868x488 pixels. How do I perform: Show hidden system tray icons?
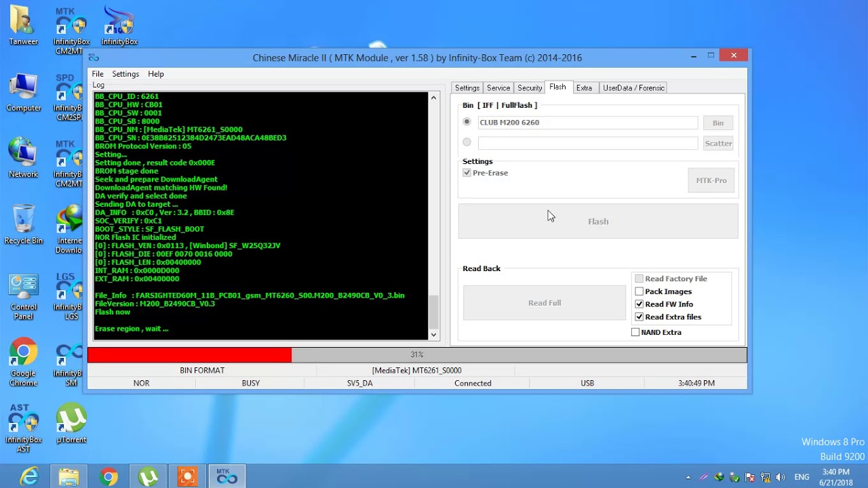(x=688, y=477)
